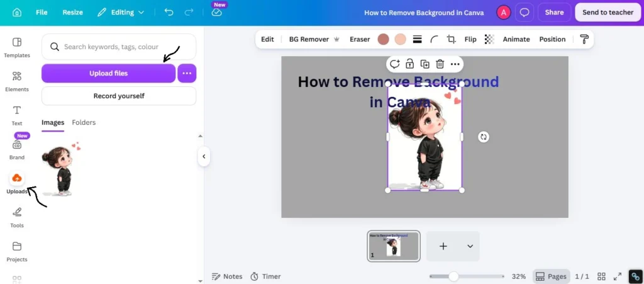Open the transparency checkerboard icon
This screenshot has height=284, width=644.
pyautogui.click(x=489, y=40)
